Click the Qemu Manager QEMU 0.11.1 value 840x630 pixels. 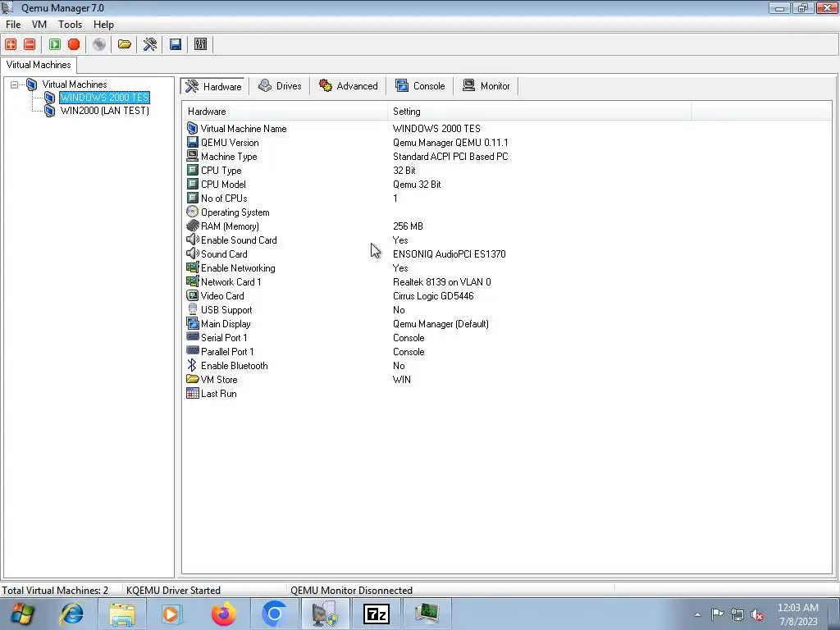click(x=450, y=143)
